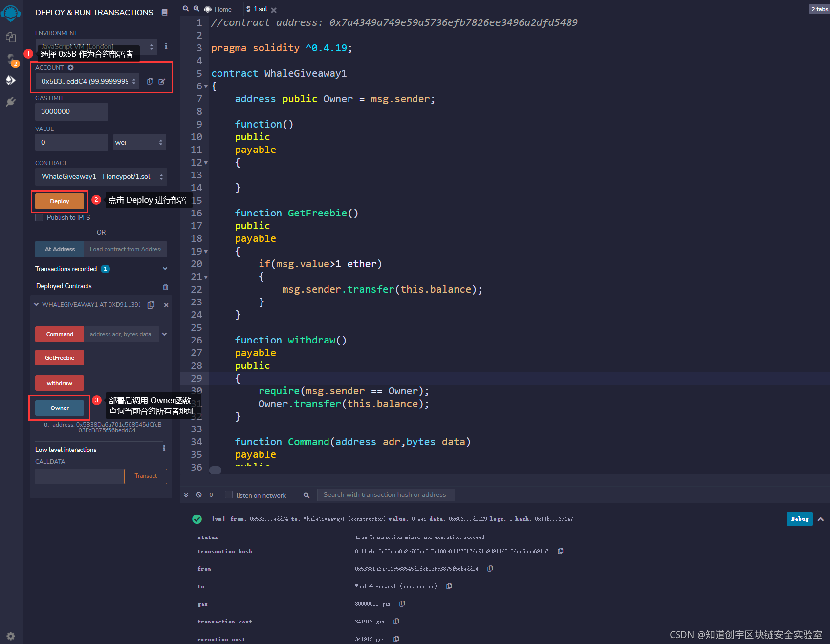This screenshot has width=830, height=644.
Task: Enable the Publish to IPFS checkbox
Action: point(39,217)
